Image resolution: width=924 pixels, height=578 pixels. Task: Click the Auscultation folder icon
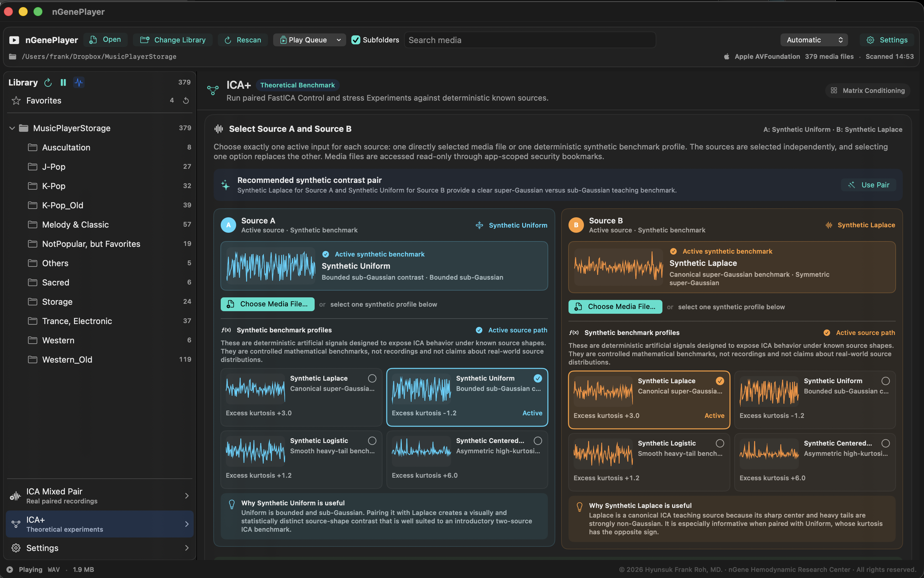point(32,148)
